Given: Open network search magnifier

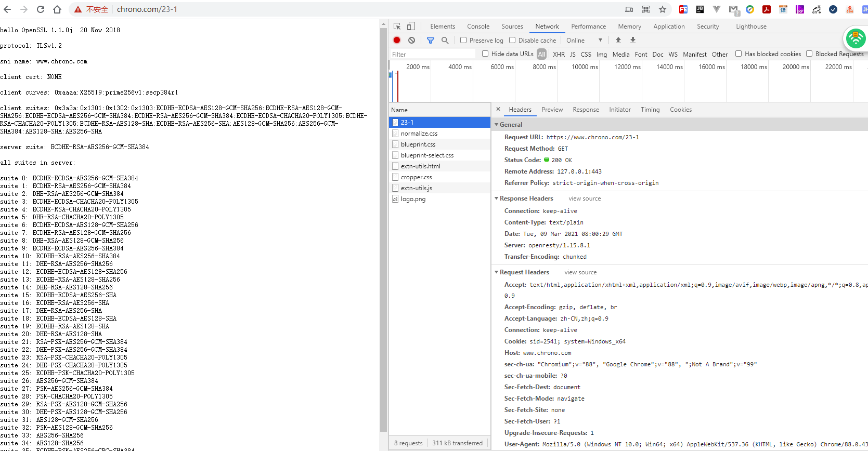Looking at the screenshot, I should coord(445,40).
